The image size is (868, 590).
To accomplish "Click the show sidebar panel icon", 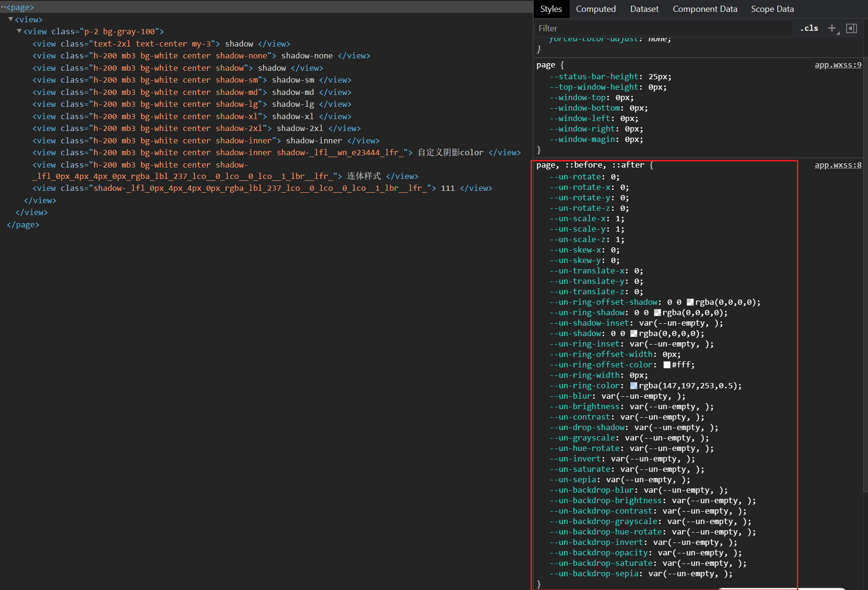I will 851,28.
